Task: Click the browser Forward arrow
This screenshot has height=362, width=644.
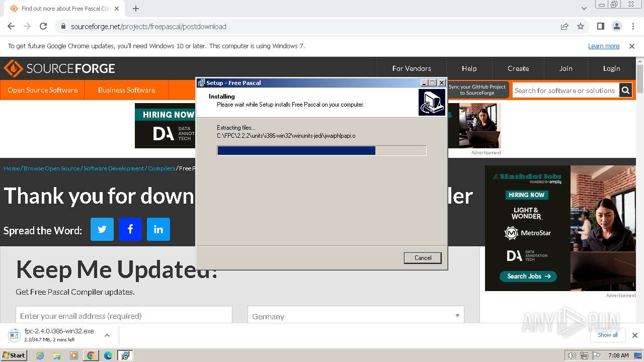Action: point(27,26)
